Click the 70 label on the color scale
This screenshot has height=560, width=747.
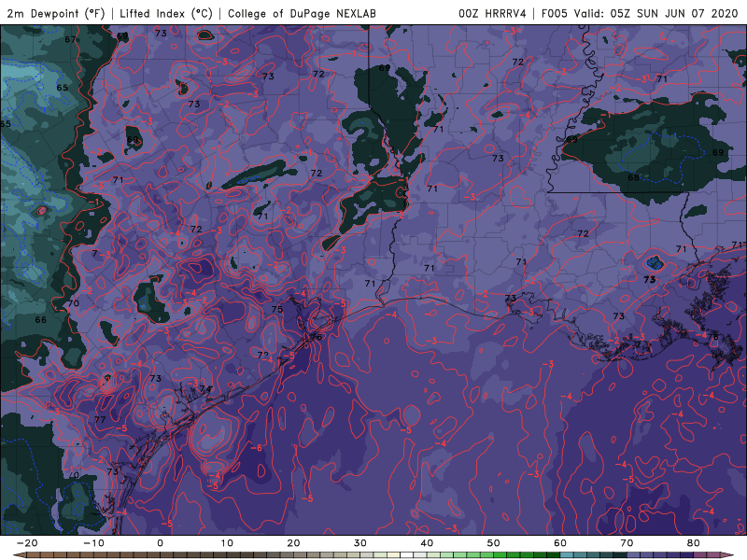pyautogui.click(x=627, y=543)
